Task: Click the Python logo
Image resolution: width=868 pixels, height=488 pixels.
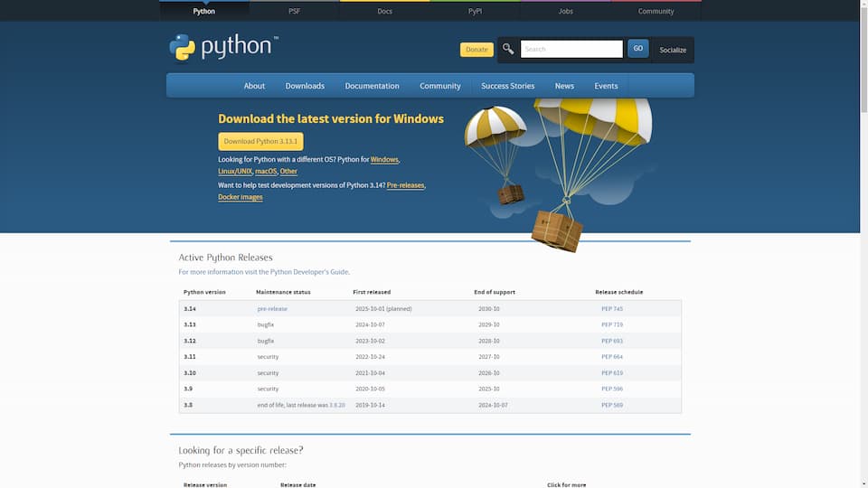Action: (x=223, y=47)
